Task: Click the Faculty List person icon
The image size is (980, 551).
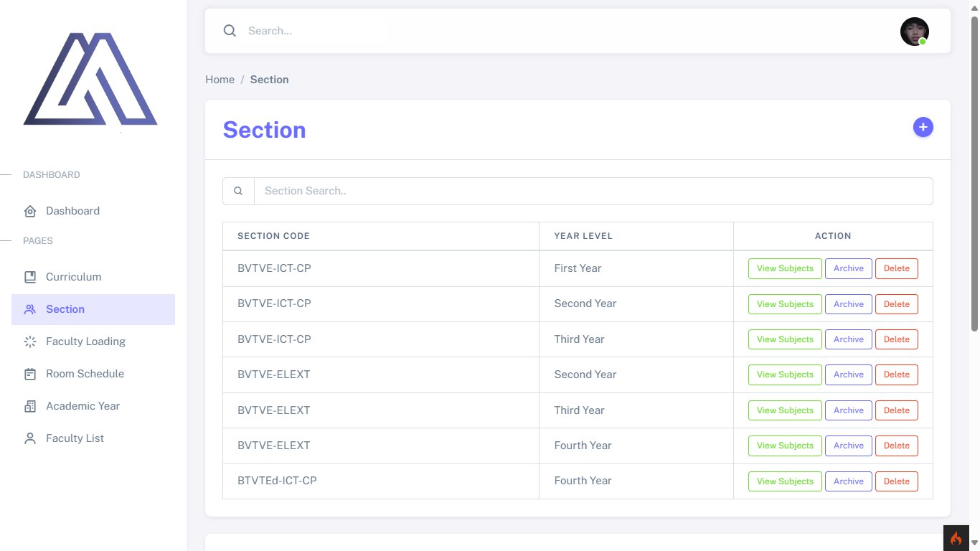Action: coord(30,438)
